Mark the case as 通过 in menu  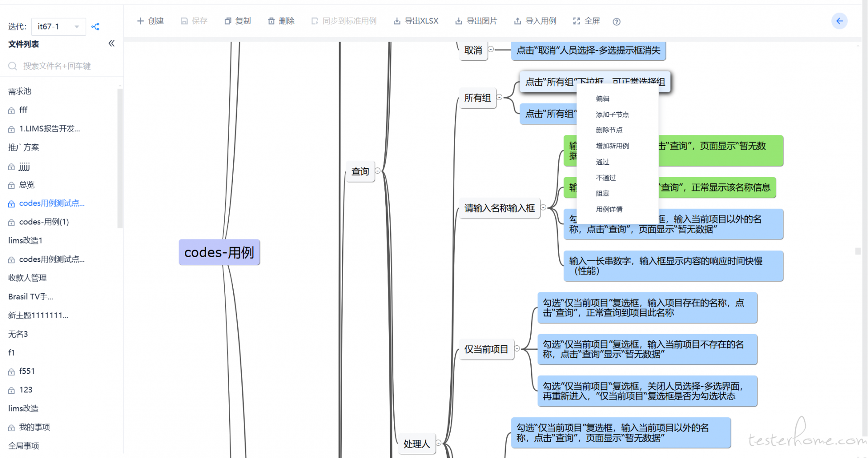[602, 162]
